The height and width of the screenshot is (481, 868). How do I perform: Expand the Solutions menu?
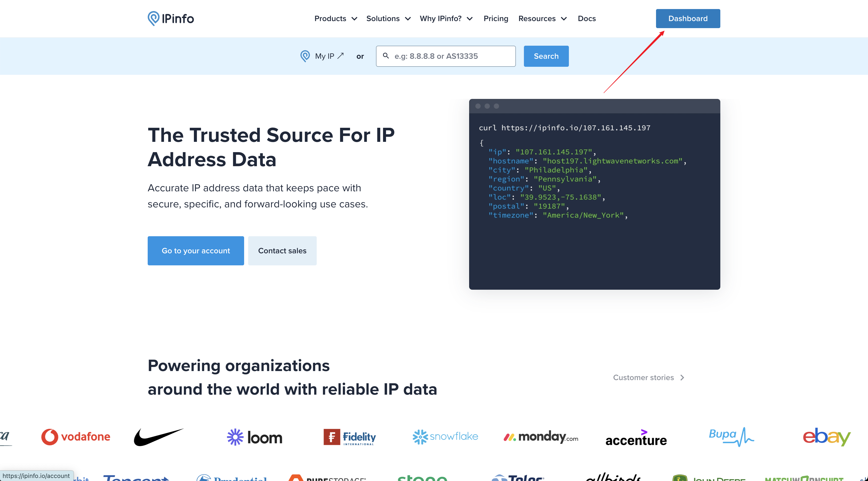point(388,19)
